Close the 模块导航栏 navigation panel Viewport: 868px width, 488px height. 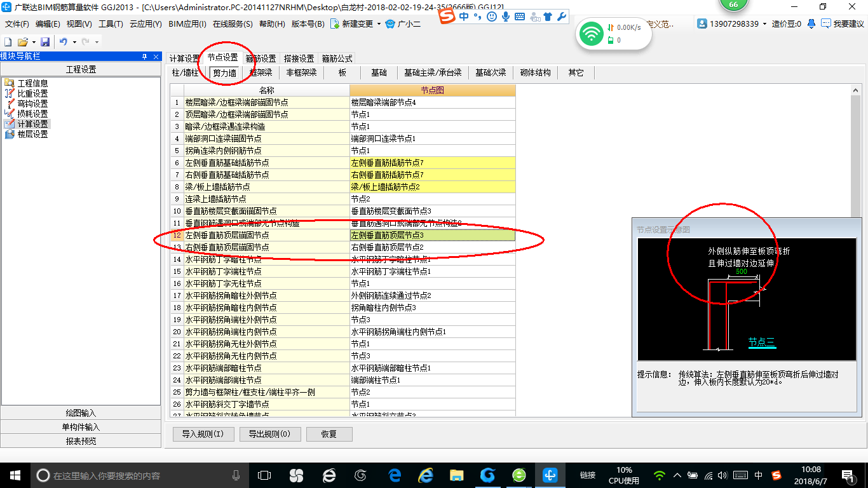coord(156,57)
